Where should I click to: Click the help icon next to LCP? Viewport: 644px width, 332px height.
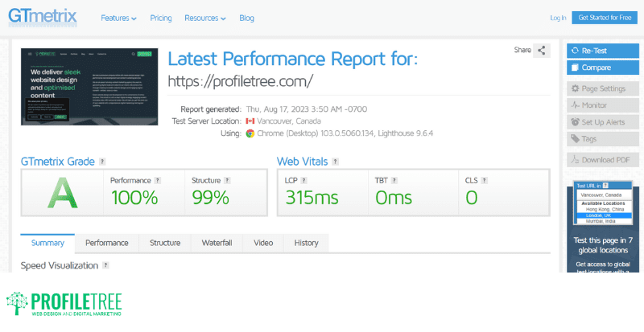tap(303, 181)
